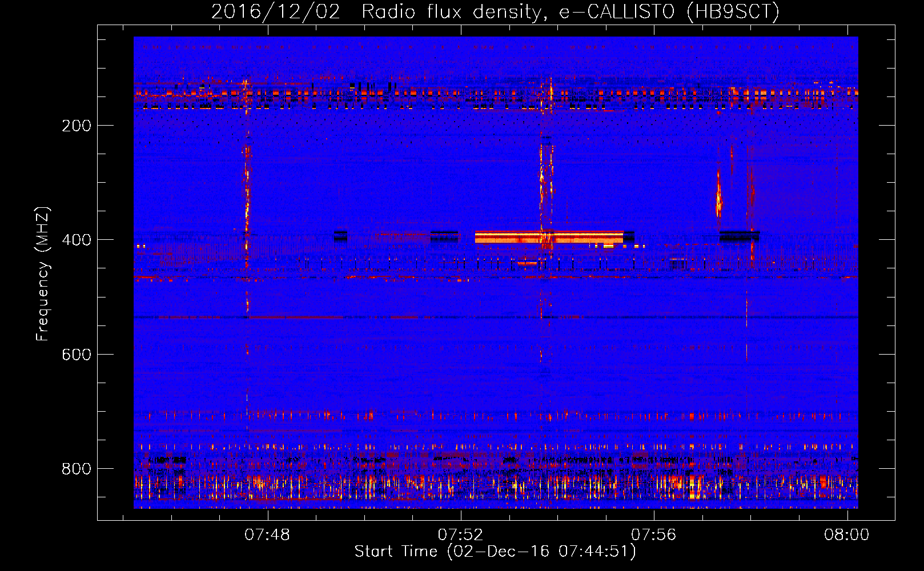Click the "Start Time (02-Dec-16 07:44:51)" label

pyautogui.click(x=495, y=552)
